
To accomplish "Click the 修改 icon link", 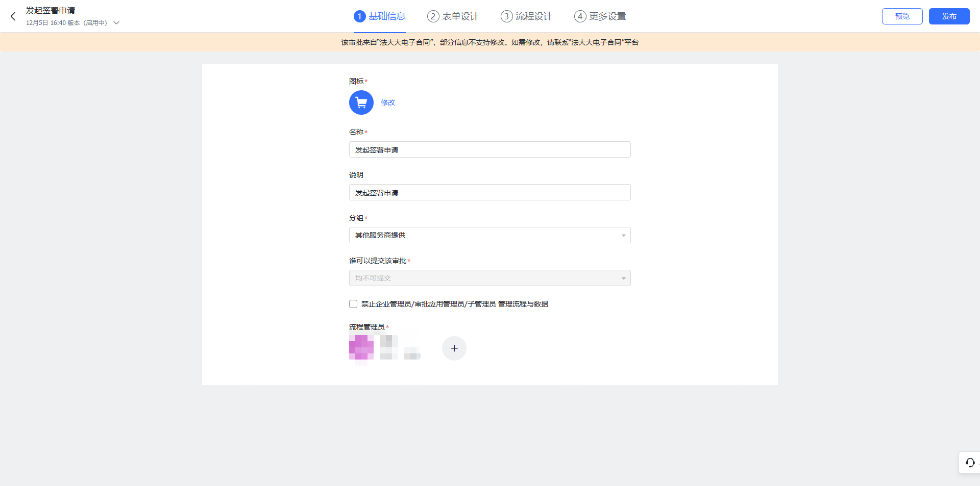I will [x=388, y=103].
